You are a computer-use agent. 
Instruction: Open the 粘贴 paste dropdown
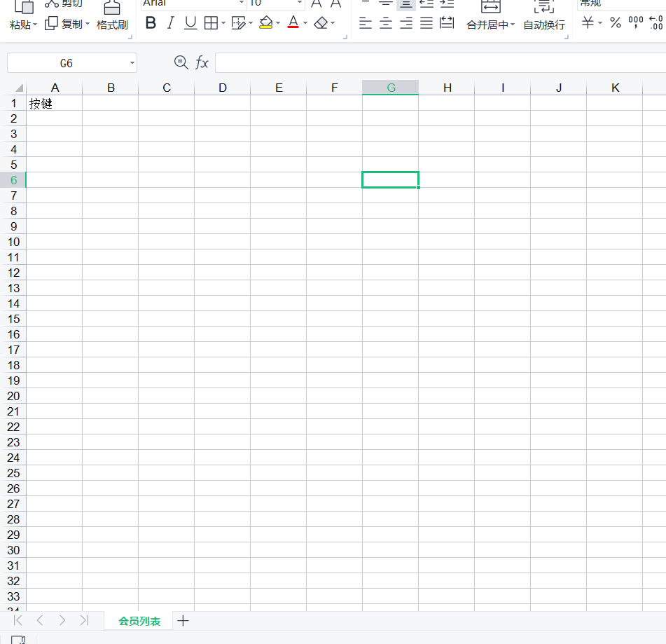tap(35, 25)
